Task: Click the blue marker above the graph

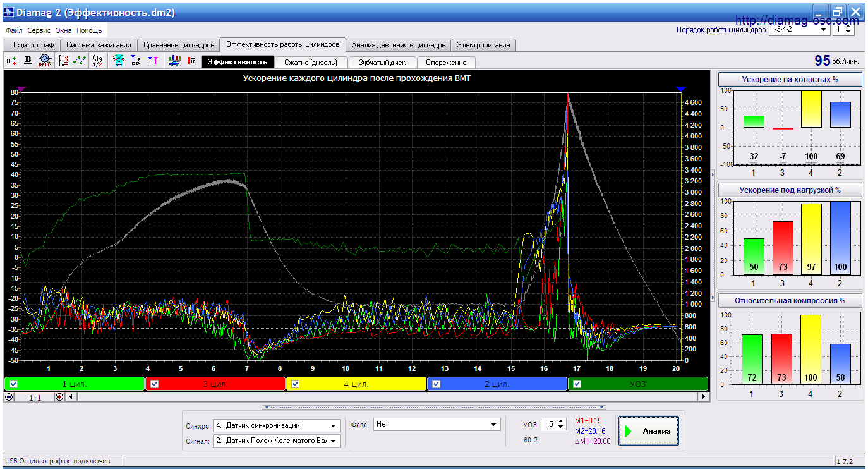Action: click(680, 90)
